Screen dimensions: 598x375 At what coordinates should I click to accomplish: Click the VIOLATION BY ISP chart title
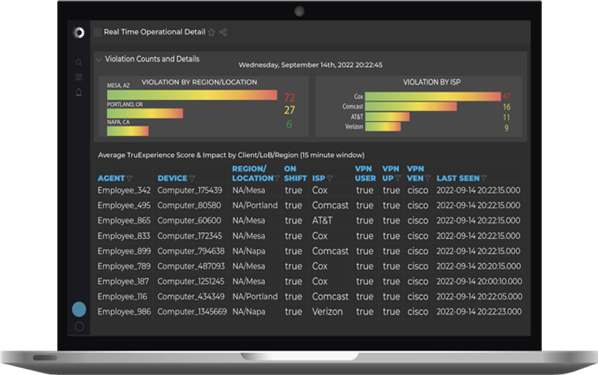tap(432, 82)
